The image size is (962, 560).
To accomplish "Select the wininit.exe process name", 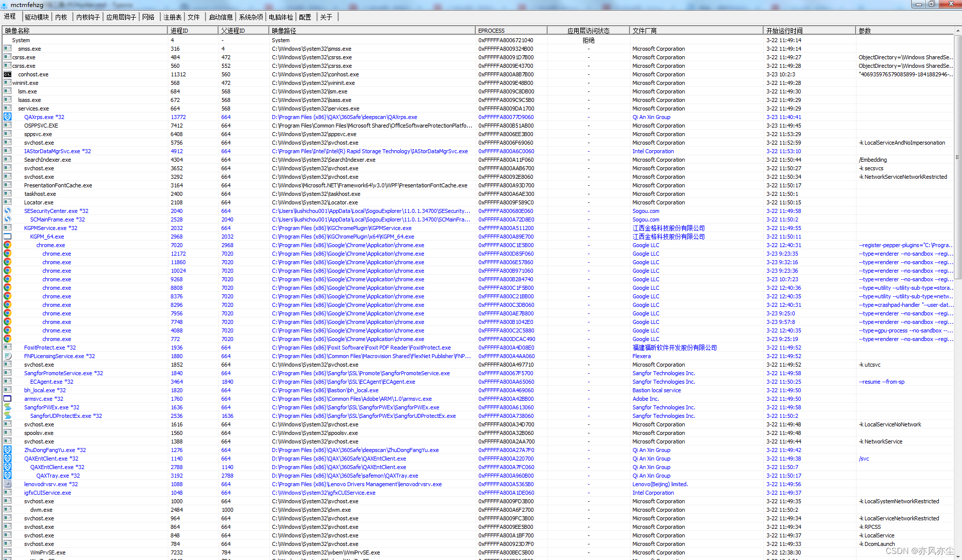I will tap(25, 83).
